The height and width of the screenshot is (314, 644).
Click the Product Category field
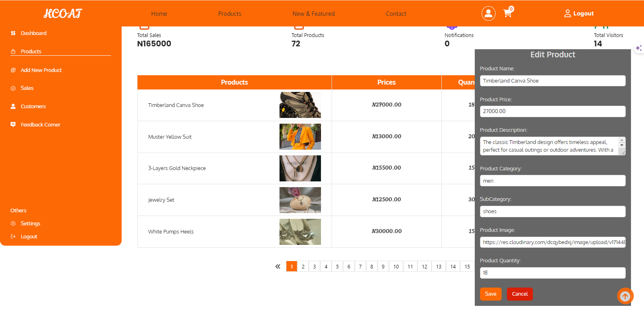(x=552, y=181)
